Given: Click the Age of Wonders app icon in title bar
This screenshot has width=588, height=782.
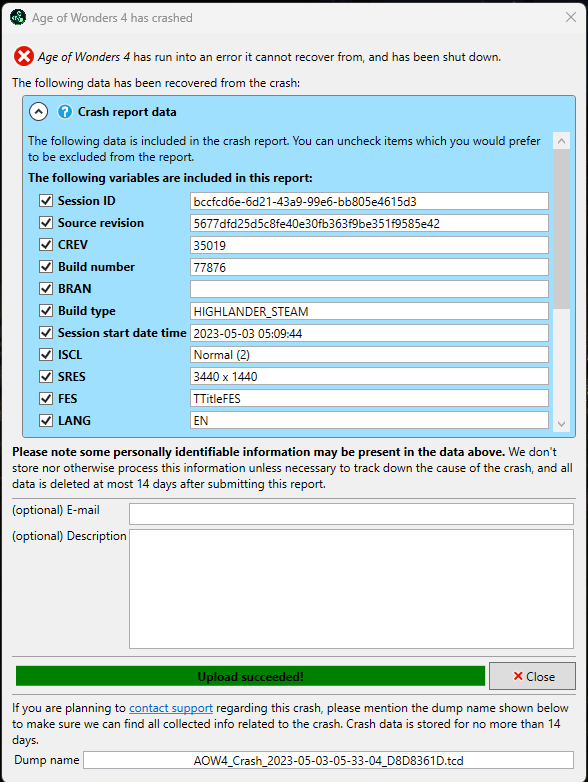Looking at the screenshot, I should click(18, 17).
